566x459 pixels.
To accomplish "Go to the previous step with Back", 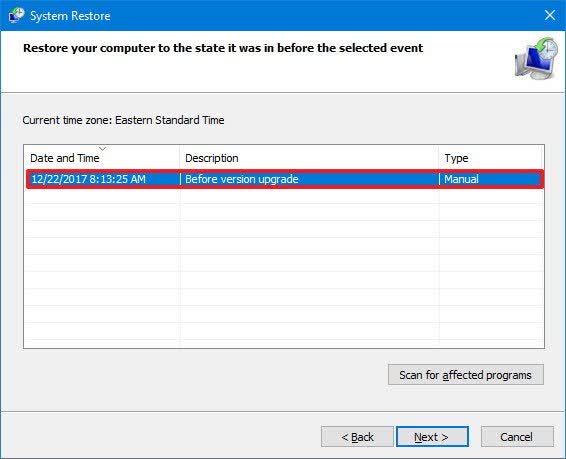I will (x=357, y=437).
